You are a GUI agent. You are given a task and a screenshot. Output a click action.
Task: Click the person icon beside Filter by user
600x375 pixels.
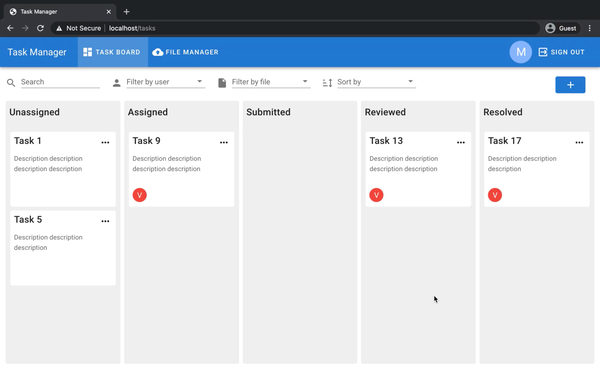117,83
